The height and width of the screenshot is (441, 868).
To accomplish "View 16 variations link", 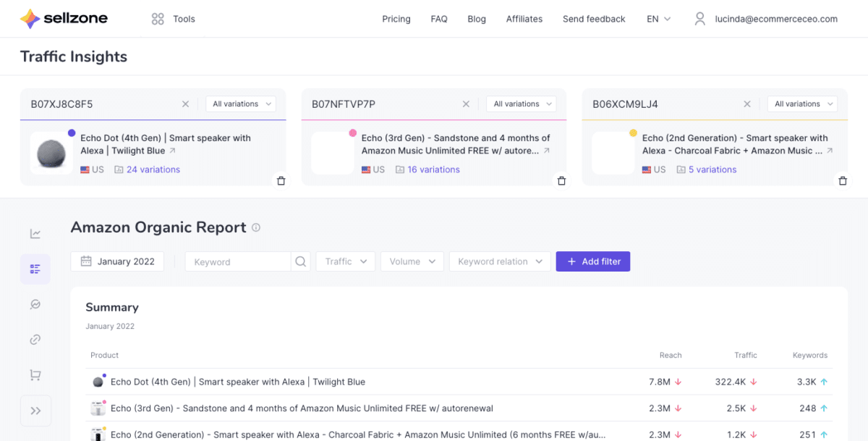I will [x=433, y=169].
